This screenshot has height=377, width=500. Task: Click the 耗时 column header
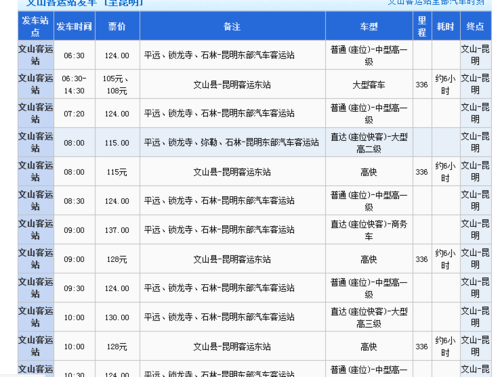pos(446,26)
